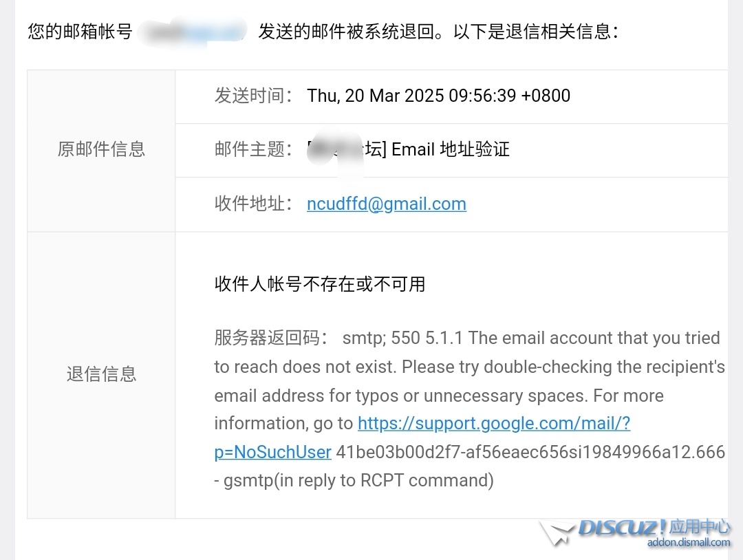
Task: Click the 应用中心 label in watermark
Action: [x=700, y=526]
